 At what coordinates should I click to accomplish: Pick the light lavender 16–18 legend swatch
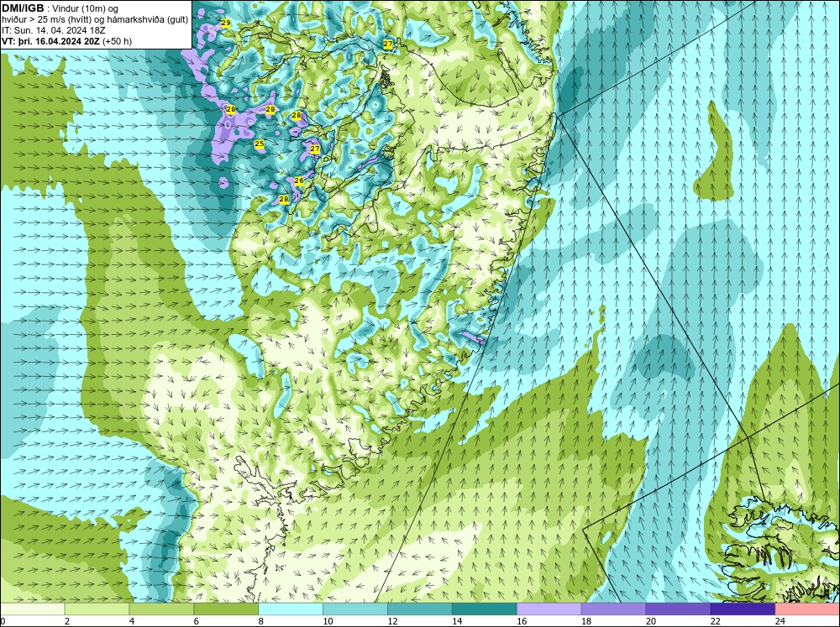point(549,609)
